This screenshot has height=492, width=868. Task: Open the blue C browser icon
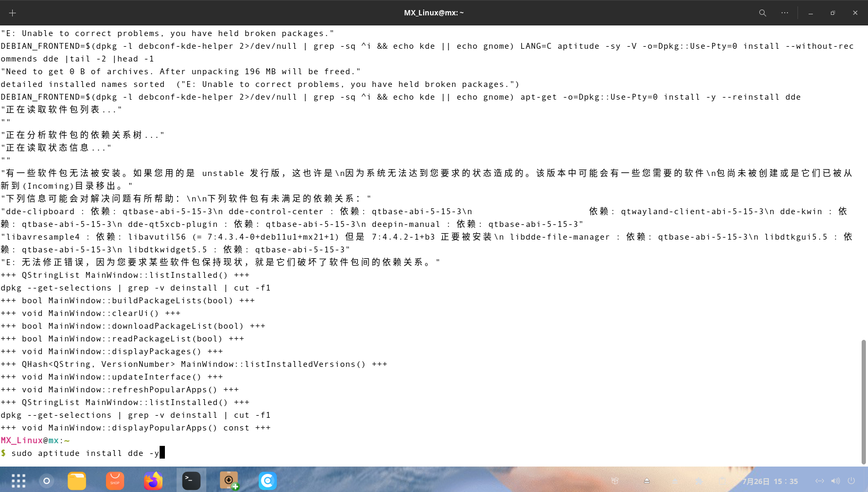(268, 481)
